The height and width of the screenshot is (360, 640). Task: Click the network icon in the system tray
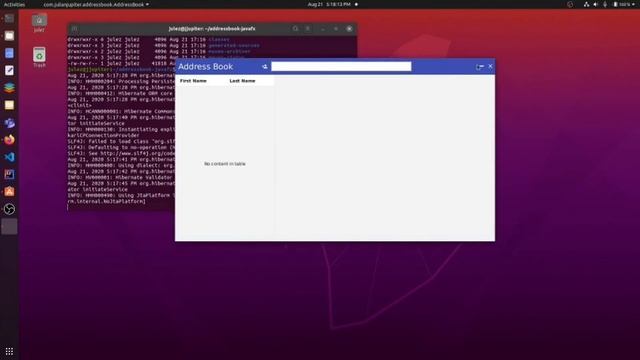coord(586,4)
